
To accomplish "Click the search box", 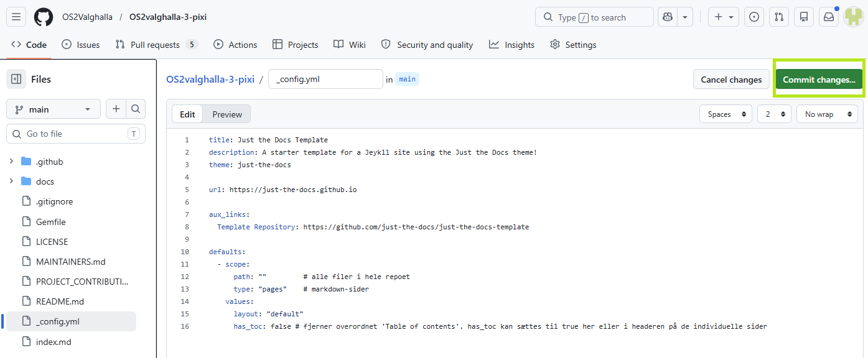I will (594, 17).
